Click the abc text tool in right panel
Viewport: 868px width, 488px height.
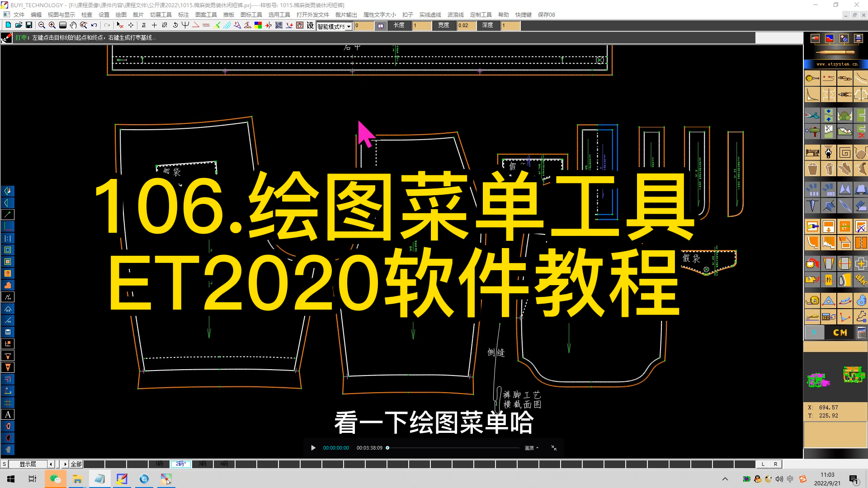pos(861,280)
